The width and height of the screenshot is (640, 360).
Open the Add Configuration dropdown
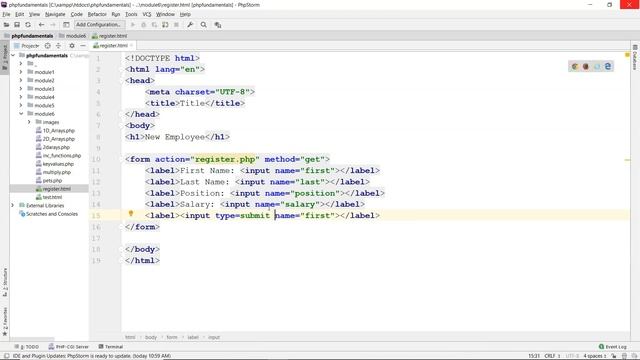[99, 24]
